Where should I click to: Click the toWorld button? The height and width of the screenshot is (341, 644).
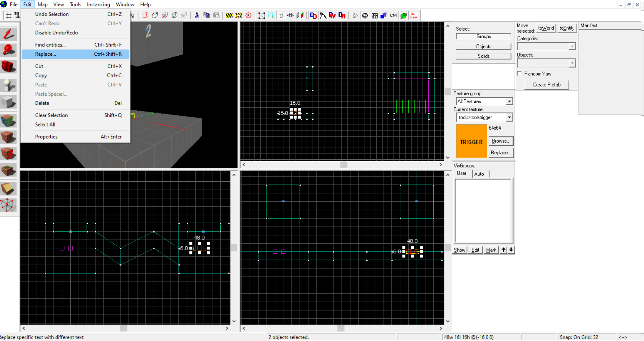546,28
